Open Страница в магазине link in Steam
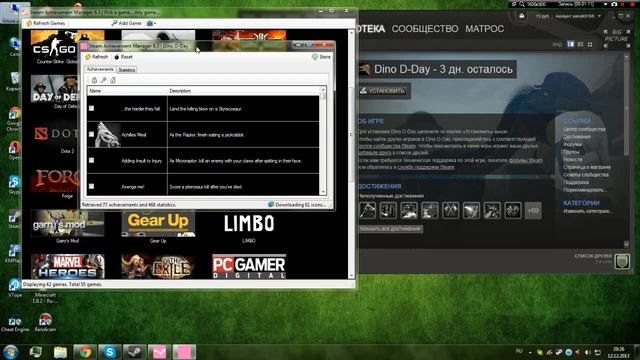This screenshot has width=640, height=360. 587,167
